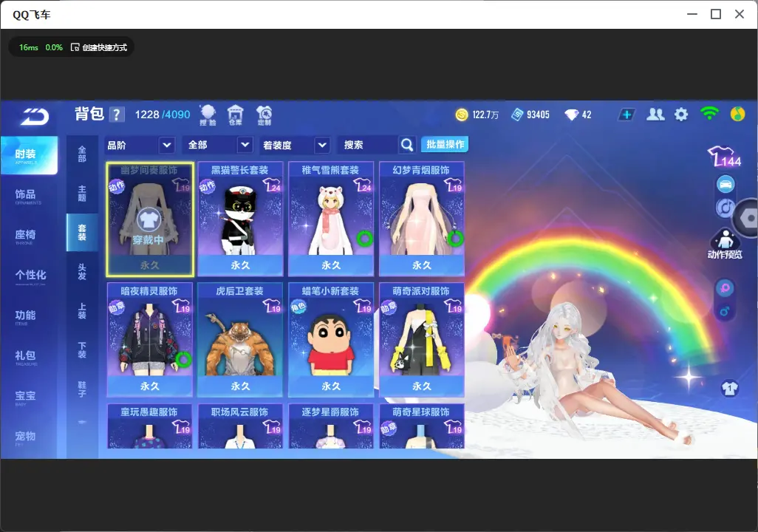Toggle the car display icon
The height and width of the screenshot is (532, 758).
click(725, 184)
